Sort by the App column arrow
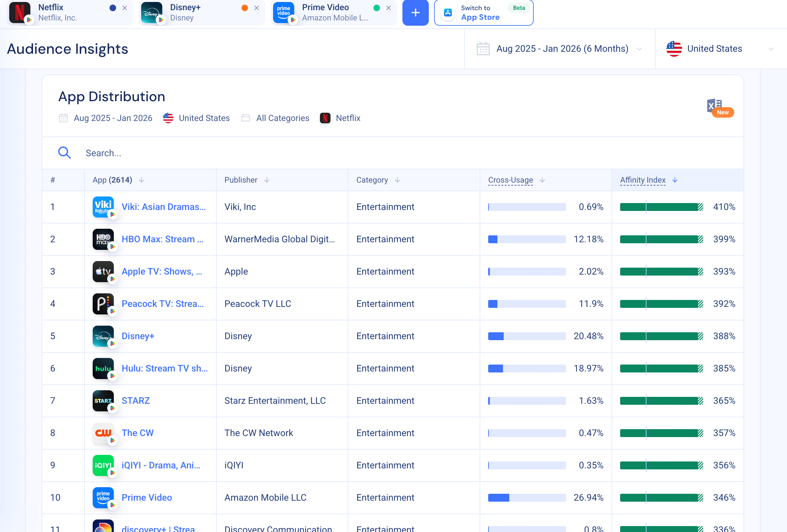 [142, 180]
